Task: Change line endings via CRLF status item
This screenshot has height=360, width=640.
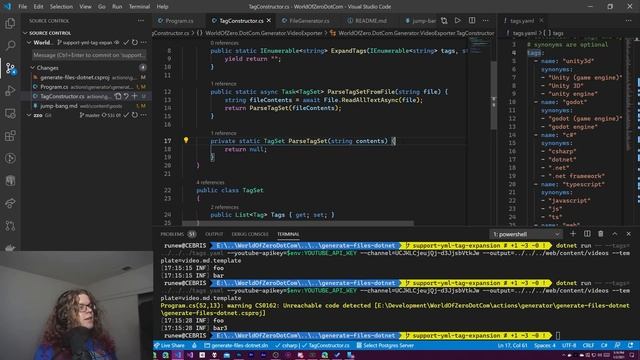Action: (588, 345)
